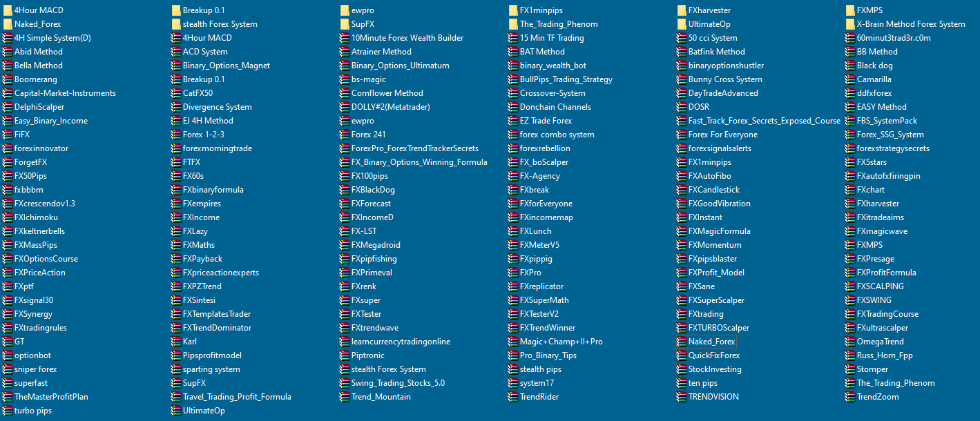Image resolution: width=980 pixels, height=421 pixels.
Task: Select the archive icon of CatFX50
Action: 176,93
